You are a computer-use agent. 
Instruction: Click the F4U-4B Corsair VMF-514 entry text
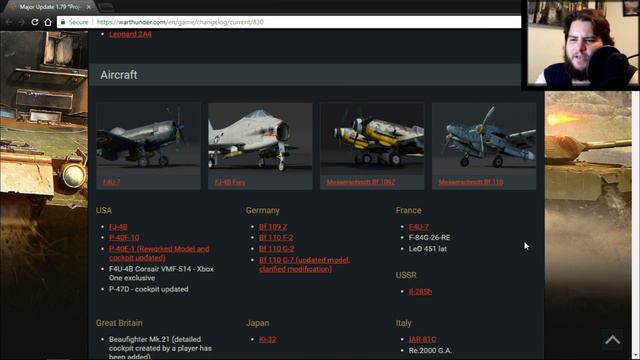tap(161, 273)
